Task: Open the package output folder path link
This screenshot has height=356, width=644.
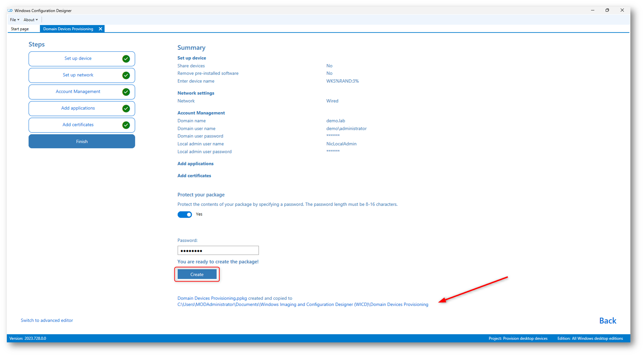Action: [303, 304]
